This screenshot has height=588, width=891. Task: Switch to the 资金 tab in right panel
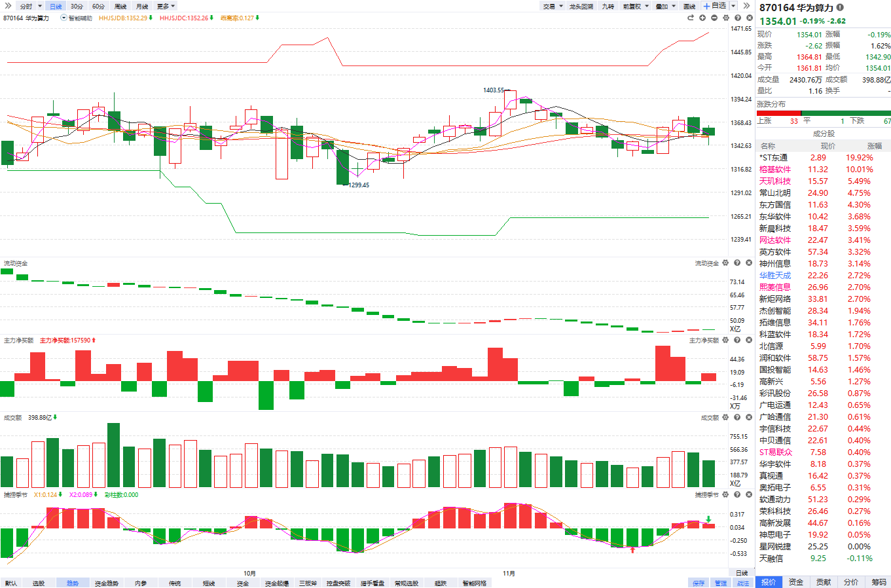click(x=795, y=581)
